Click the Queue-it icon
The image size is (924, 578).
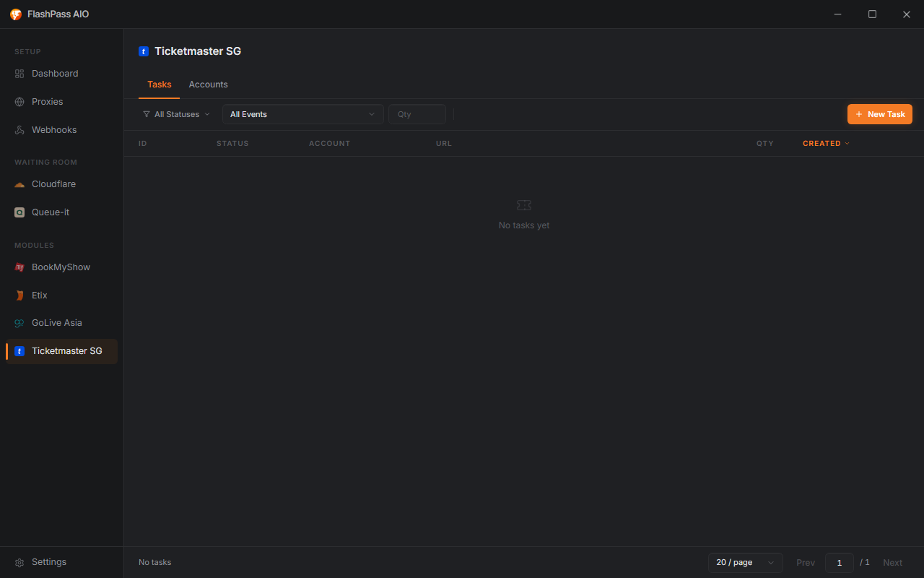19,212
